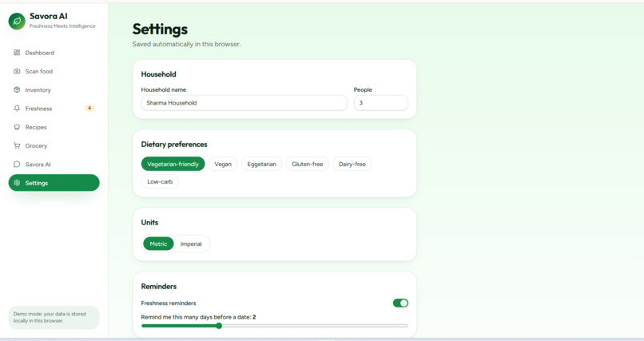Click the 'Saved automatically in this browser.' text

(186, 44)
